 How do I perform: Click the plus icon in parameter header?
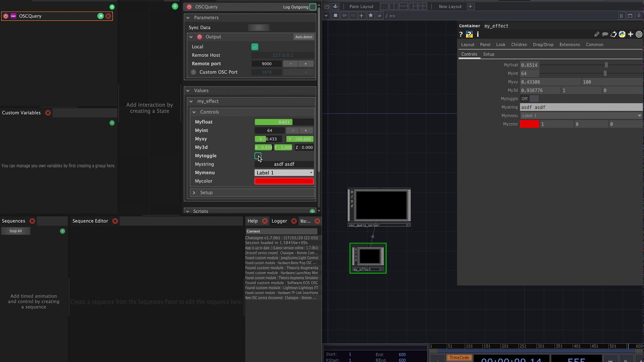630,35
